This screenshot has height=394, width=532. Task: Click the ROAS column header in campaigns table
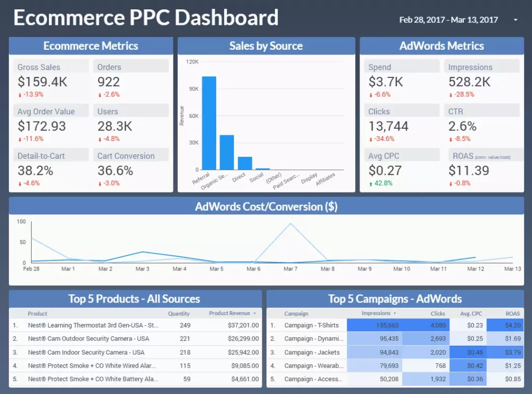coord(512,314)
